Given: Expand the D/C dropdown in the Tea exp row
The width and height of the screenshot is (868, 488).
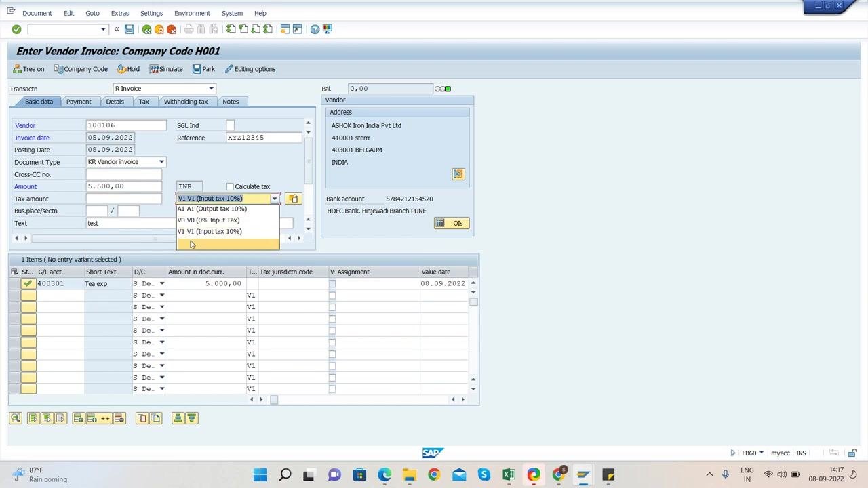Looking at the screenshot, I should pyautogui.click(x=161, y=283).
